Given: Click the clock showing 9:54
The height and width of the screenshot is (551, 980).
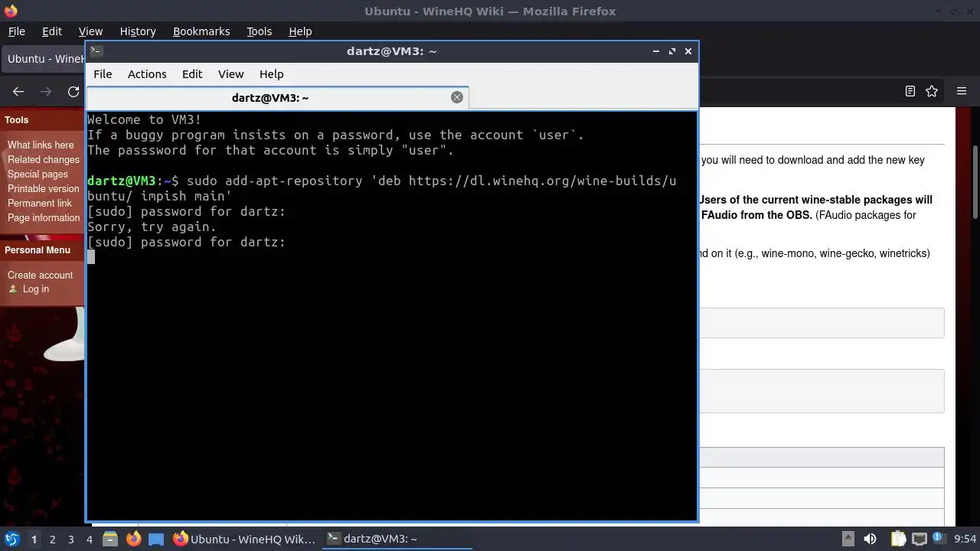Looking at the screenshot, I should click(965, 539).
